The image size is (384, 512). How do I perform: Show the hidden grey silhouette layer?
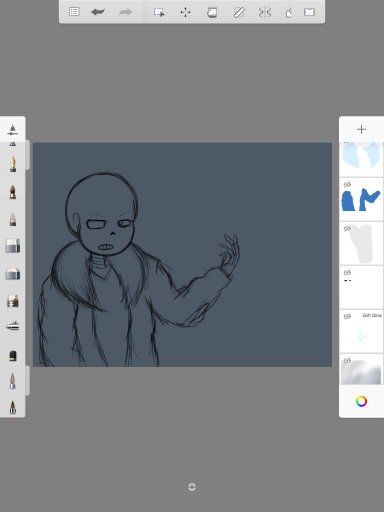[347, 228]
